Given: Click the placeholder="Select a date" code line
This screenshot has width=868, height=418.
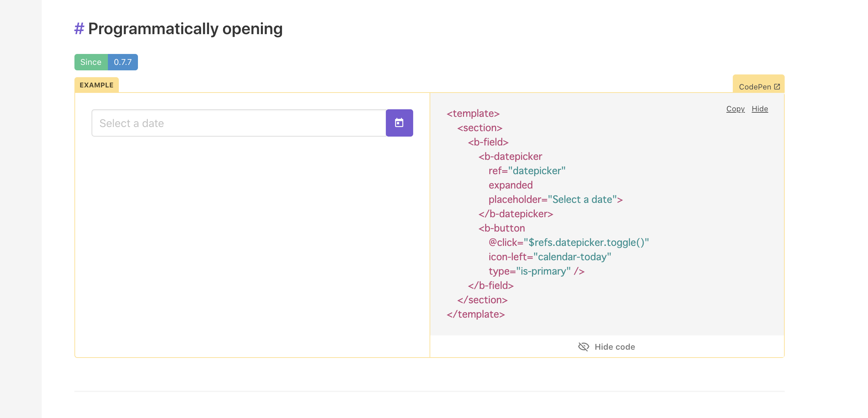Looking at the screenshot, I should (556, 199).
